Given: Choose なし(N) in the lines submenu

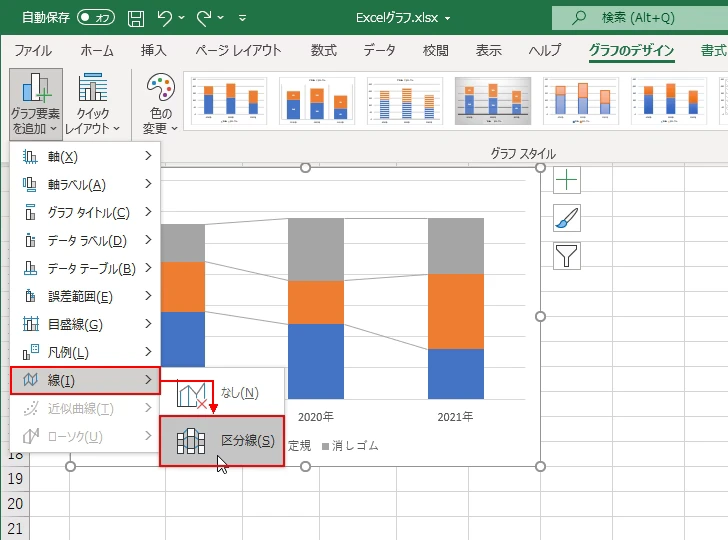Looking at the screenshot, I should pos(222,393).
